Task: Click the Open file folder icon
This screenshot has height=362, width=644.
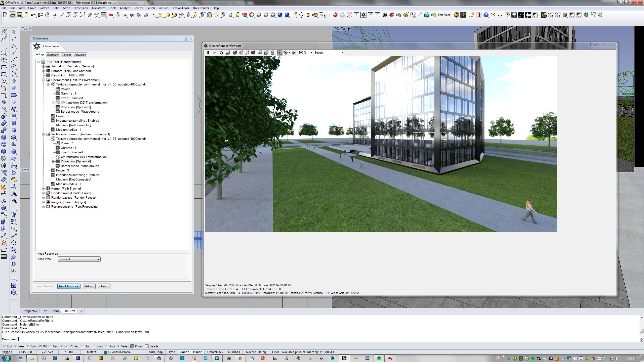Action: click(x=12, y=15)
